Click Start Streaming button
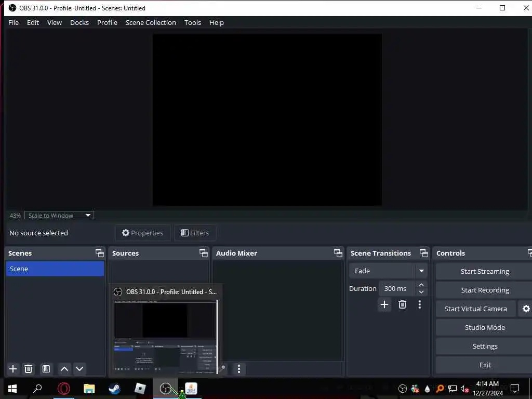The height and width of the screenshot is (399, 532). tap(484, 271)
